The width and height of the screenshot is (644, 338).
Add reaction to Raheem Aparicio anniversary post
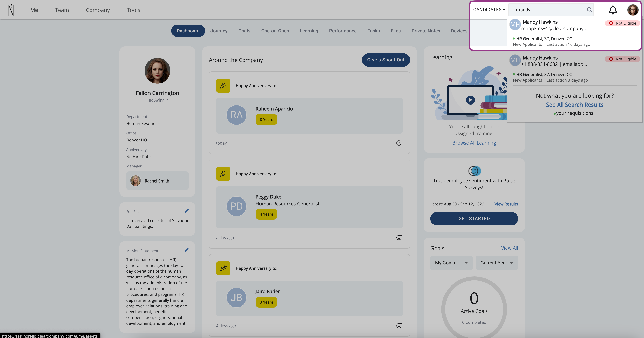(x=399, y=143)
